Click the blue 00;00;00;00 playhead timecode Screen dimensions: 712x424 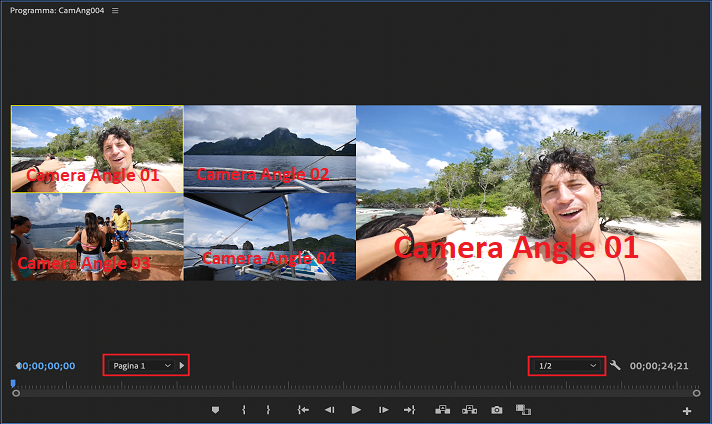pyautogui.click(x=47, y=366)
